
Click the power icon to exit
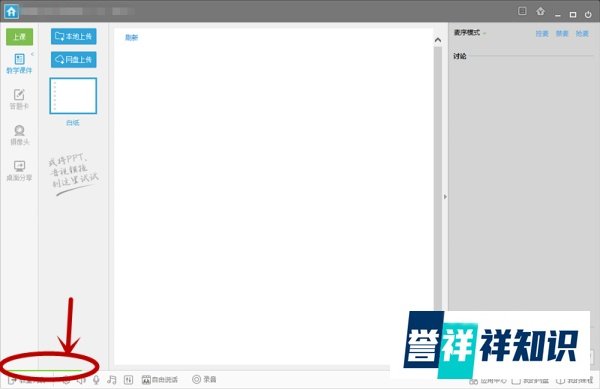[x=588, y=15]
